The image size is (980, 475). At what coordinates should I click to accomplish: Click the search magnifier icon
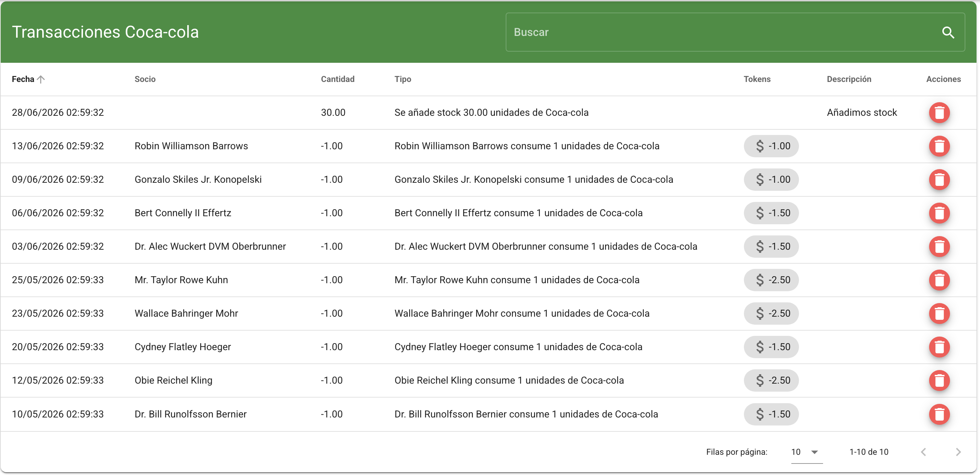(948, 32)
